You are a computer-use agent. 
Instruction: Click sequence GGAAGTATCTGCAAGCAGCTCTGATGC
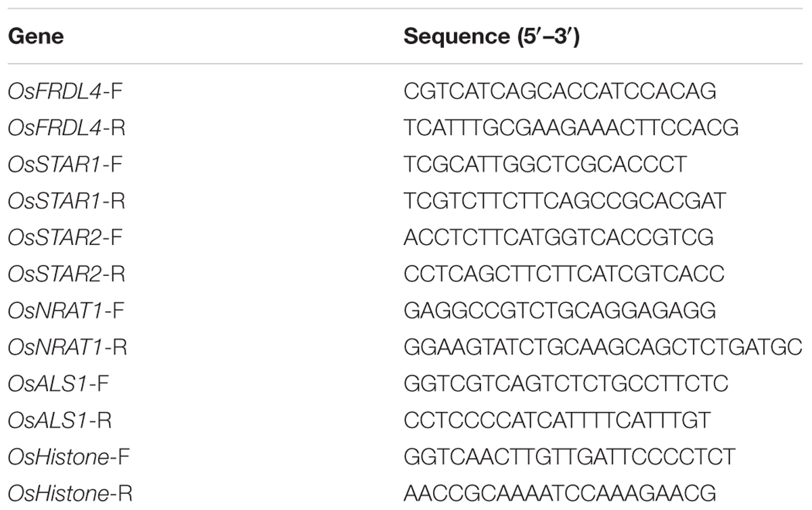coord(603,348)
